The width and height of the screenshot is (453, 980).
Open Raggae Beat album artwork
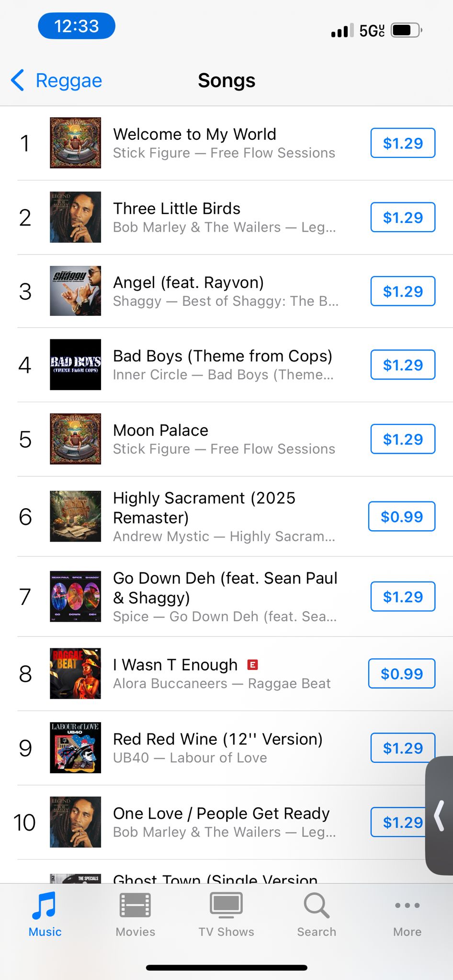[76, 674]
